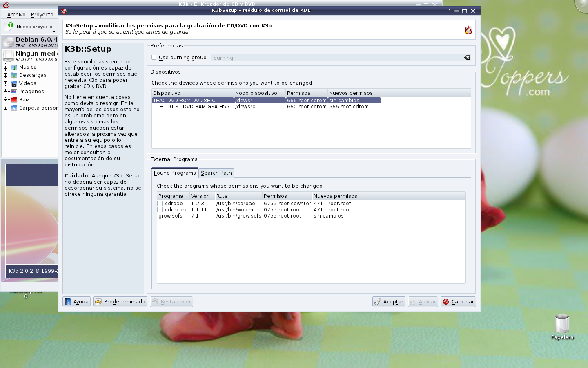Click the Ayuda button
Image resolution: width=588 pixels, height=368 pixels.
pos(76,302)
